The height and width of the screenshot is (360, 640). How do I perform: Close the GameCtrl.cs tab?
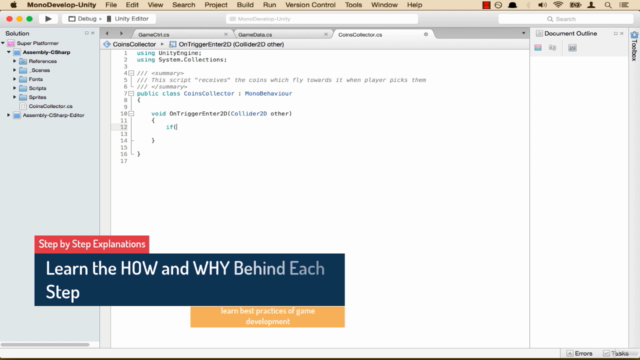point(226,34)
